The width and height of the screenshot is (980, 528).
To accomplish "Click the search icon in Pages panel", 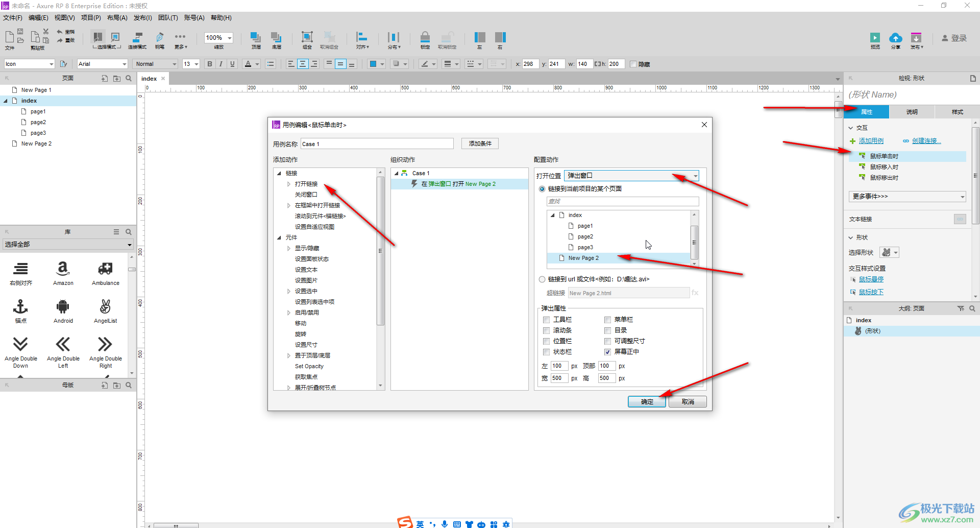I will 129,78.
